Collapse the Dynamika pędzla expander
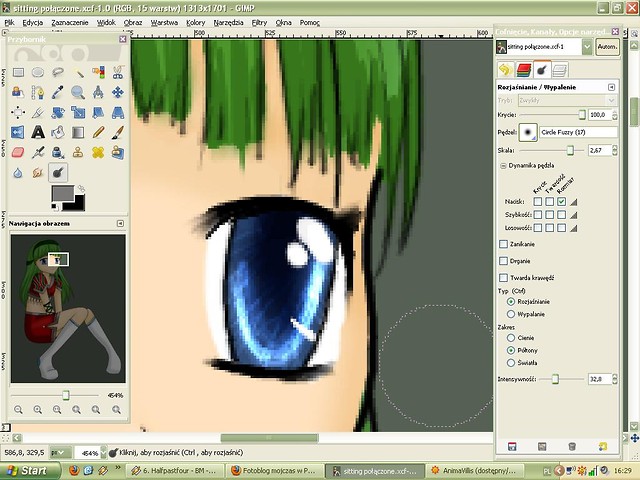The image size is (640, 480). pos(503,166)
